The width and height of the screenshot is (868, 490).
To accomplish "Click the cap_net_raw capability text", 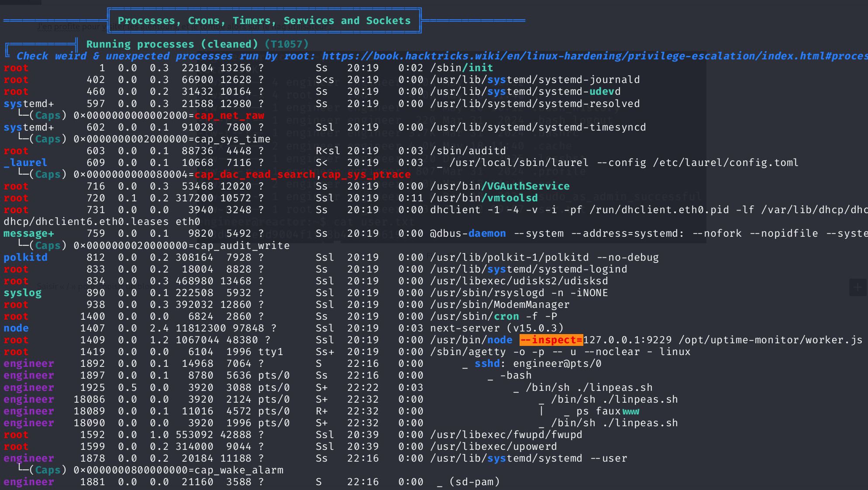I will [229, 115].
